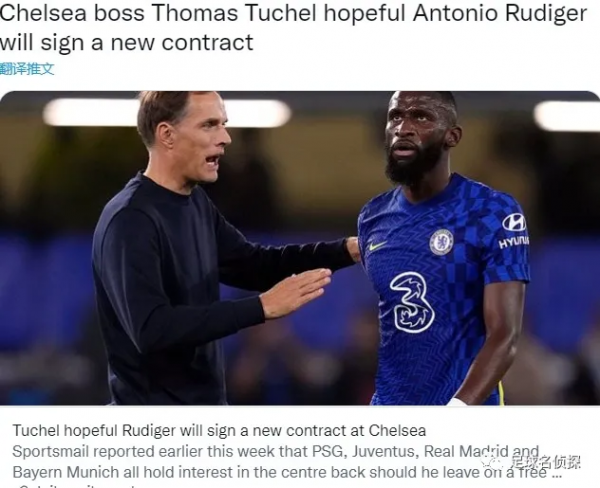Click the Nike swoosh logo on the shirt
This screenshot has width=600, height=488.
point(378,245)
